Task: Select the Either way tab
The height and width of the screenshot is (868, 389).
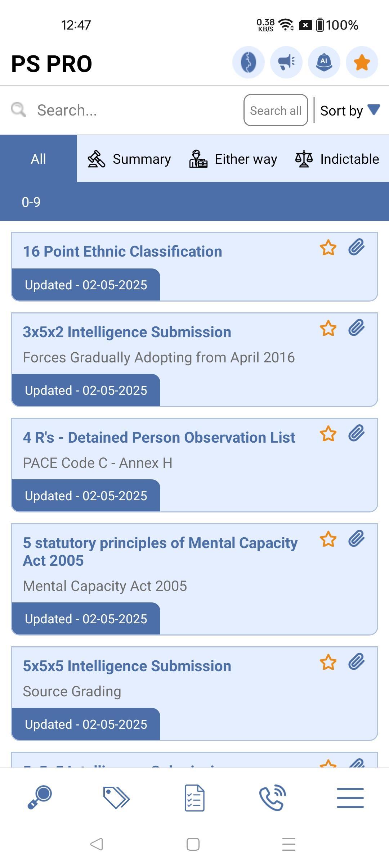Action: pos(233,159)
